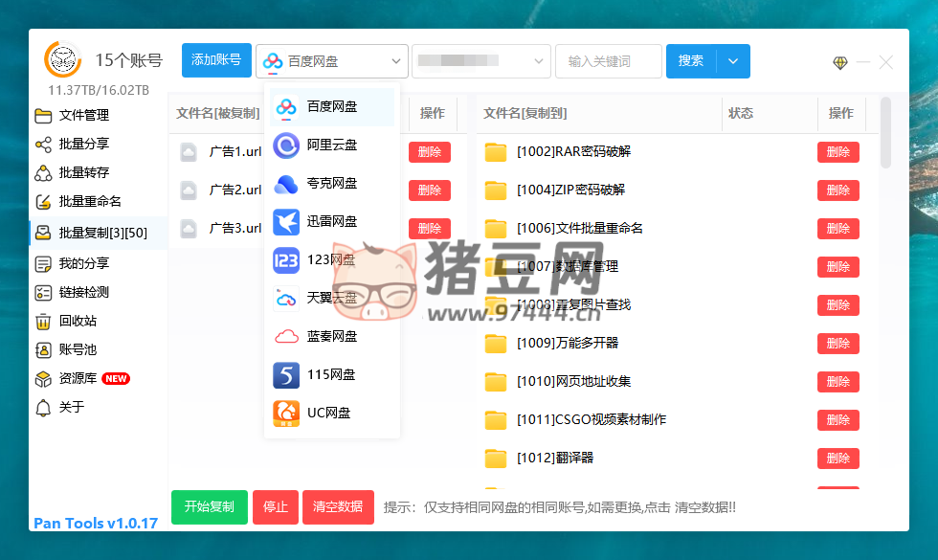Click the UC网盘 orange icon
Image resolution: width=938 pixels, height=560 pixels.
pos(286,414)
